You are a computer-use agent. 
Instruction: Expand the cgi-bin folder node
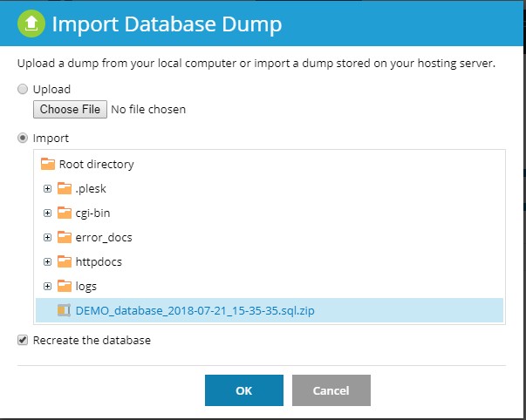click(47, 213)
